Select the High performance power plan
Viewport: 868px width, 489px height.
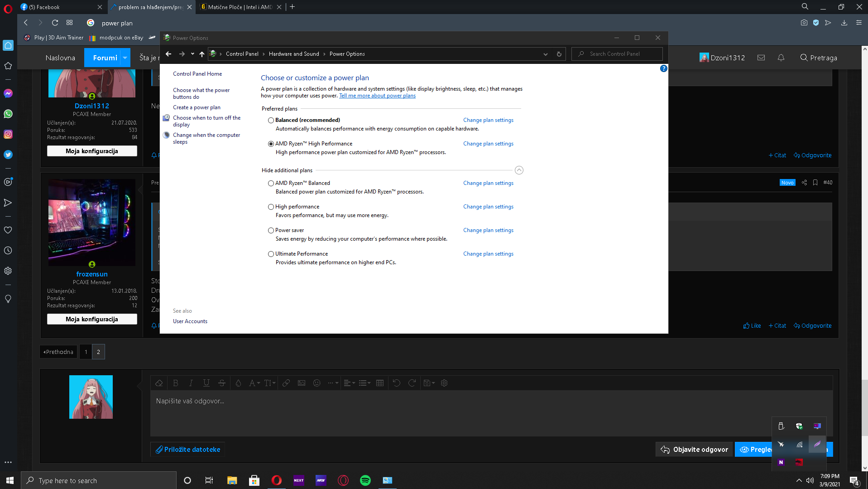click(271, 207)
